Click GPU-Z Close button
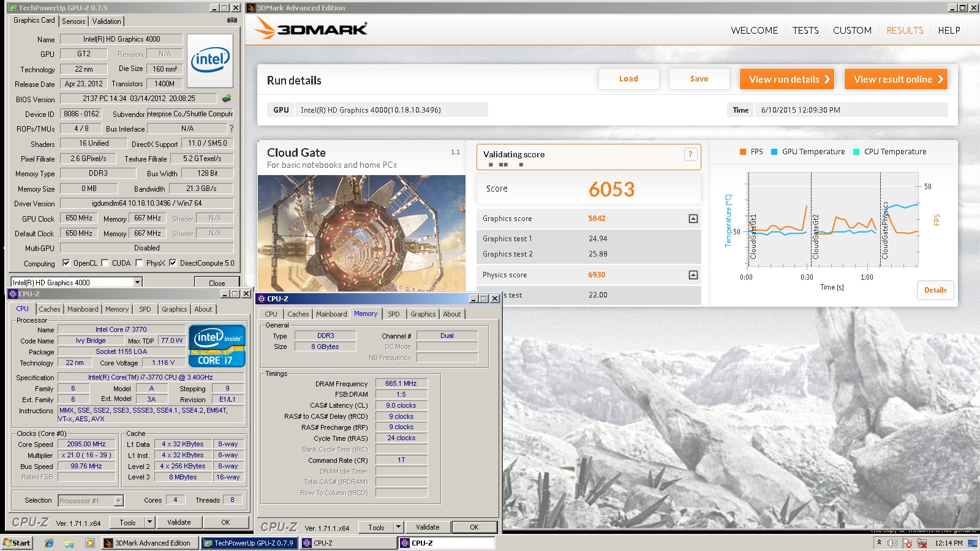980x551 pixels. [x=217, y=283]
